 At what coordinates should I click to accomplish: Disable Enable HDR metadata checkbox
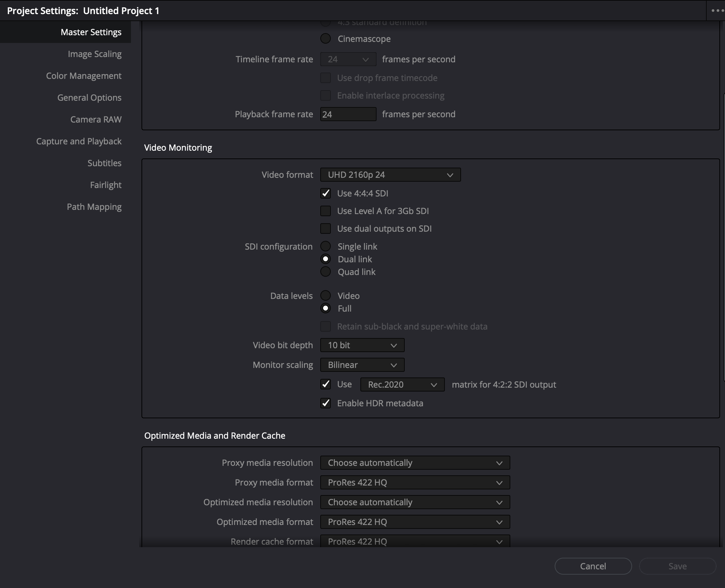coord(326,403)
